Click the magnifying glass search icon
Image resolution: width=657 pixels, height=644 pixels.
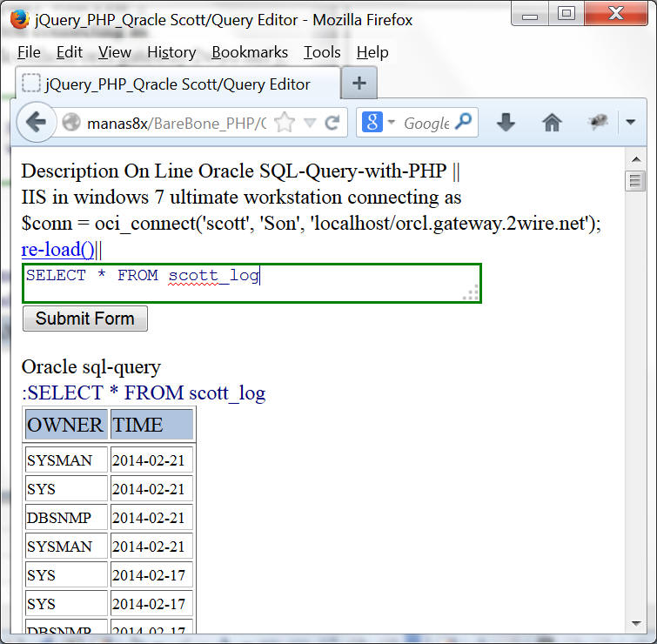[464, 122]
